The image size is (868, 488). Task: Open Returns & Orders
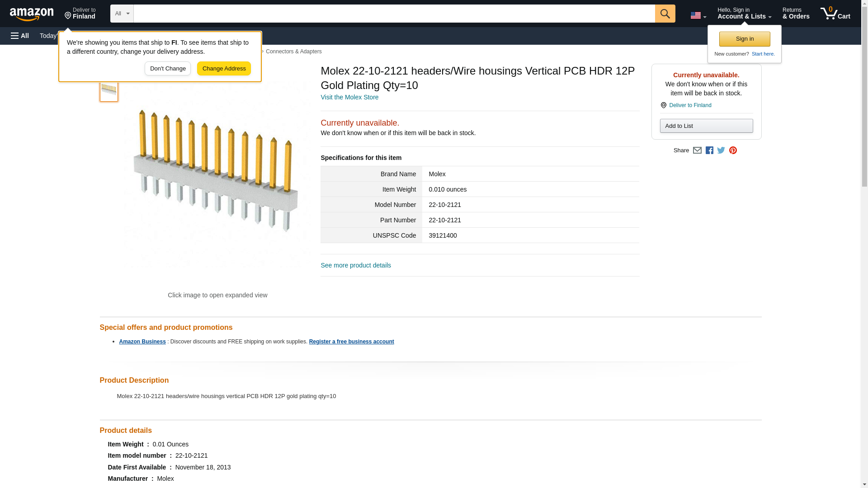[x=796, y=14]
